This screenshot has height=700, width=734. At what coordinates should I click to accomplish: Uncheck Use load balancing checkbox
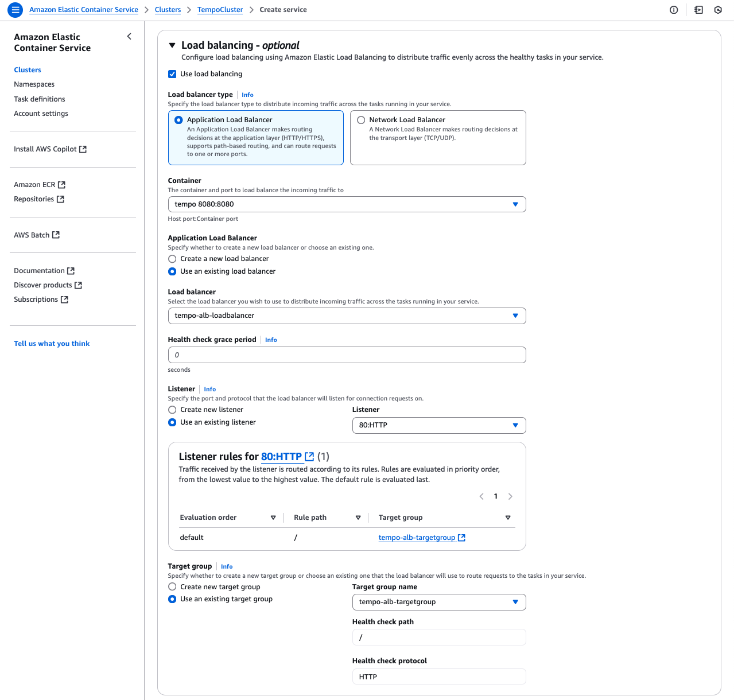pos(172,74)
